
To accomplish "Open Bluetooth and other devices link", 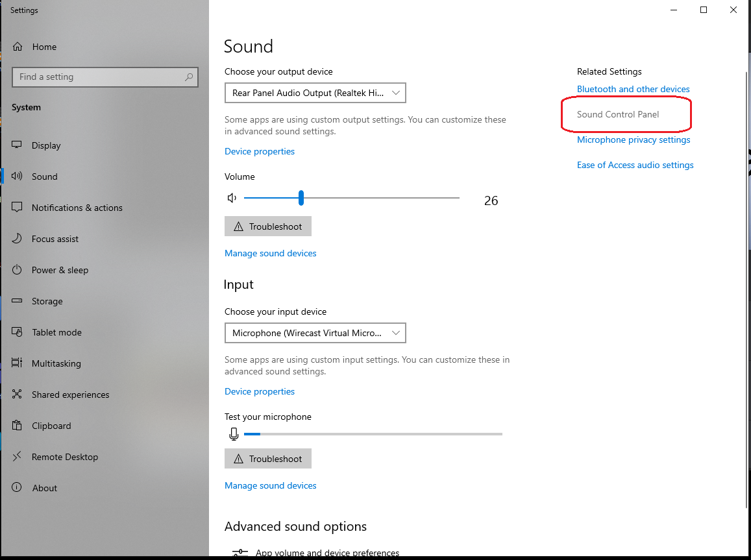I will pyautogui.click(x=633, y=89).
